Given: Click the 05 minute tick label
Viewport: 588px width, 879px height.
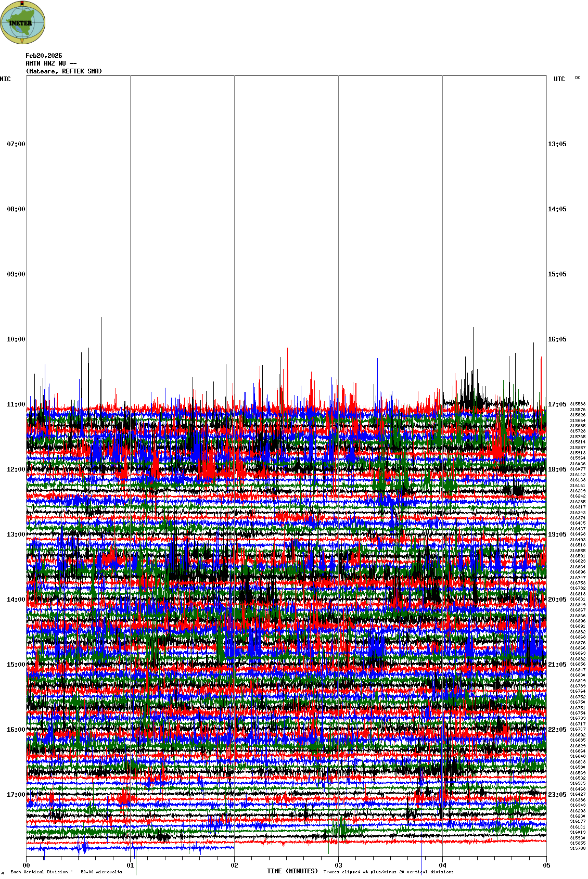Looking at the screenshot, I should tap(546, 865).
